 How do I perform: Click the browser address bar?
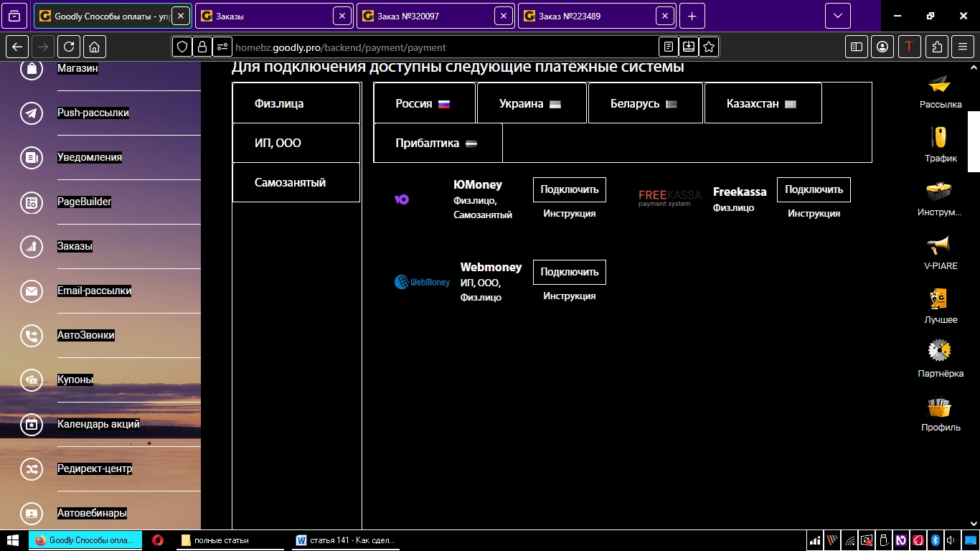coord(445,47)
